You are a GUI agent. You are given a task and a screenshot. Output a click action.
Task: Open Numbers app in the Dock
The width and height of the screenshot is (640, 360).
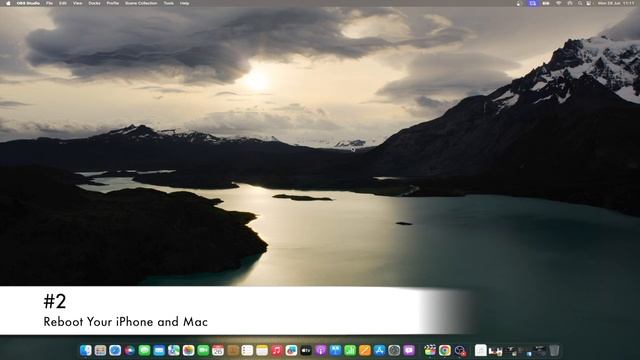point(350,350)
